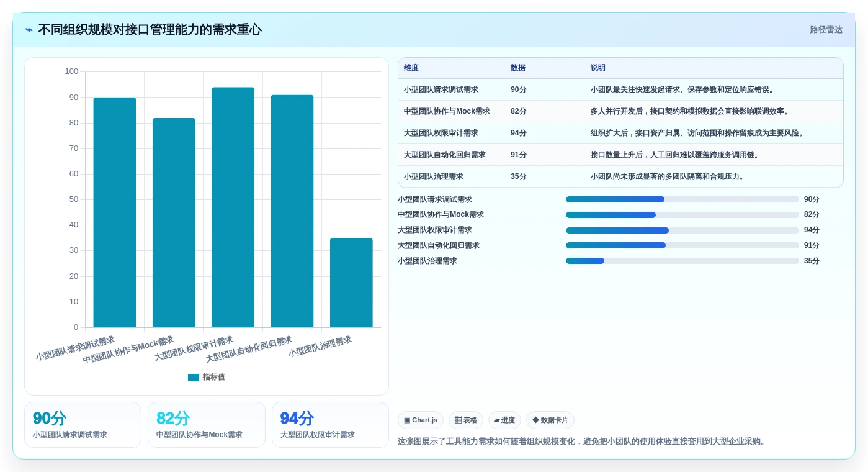The height and width of the screenshot is (472, 868).
Task: Click the 91分 value in the table
Action: pyautogui.click(x=519, y=155)
